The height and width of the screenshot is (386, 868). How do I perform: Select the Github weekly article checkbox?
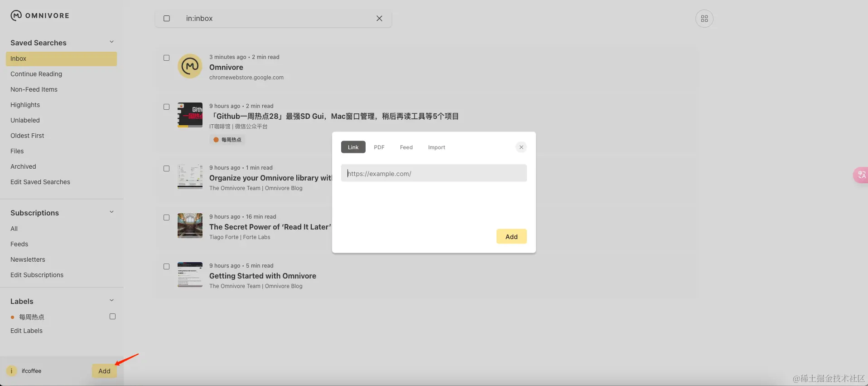pyautogui.click(x=166, y=107)
